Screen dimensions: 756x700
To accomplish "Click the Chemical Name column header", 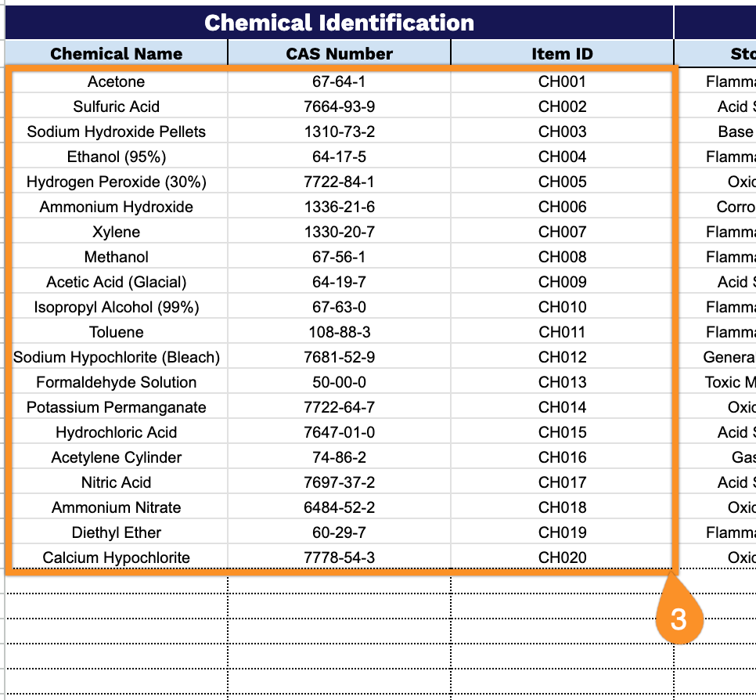I will [117, 53].
